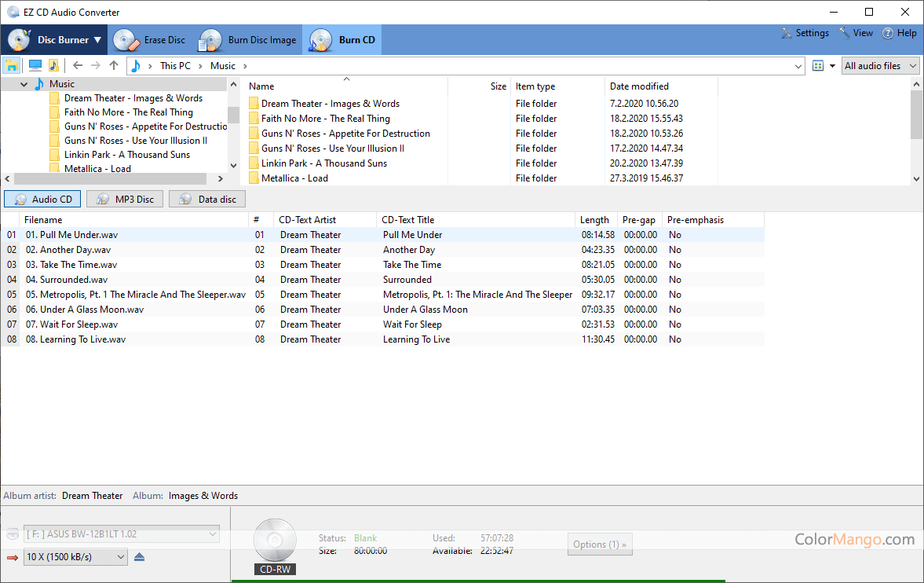Click the Filename column header

[43, 219]
